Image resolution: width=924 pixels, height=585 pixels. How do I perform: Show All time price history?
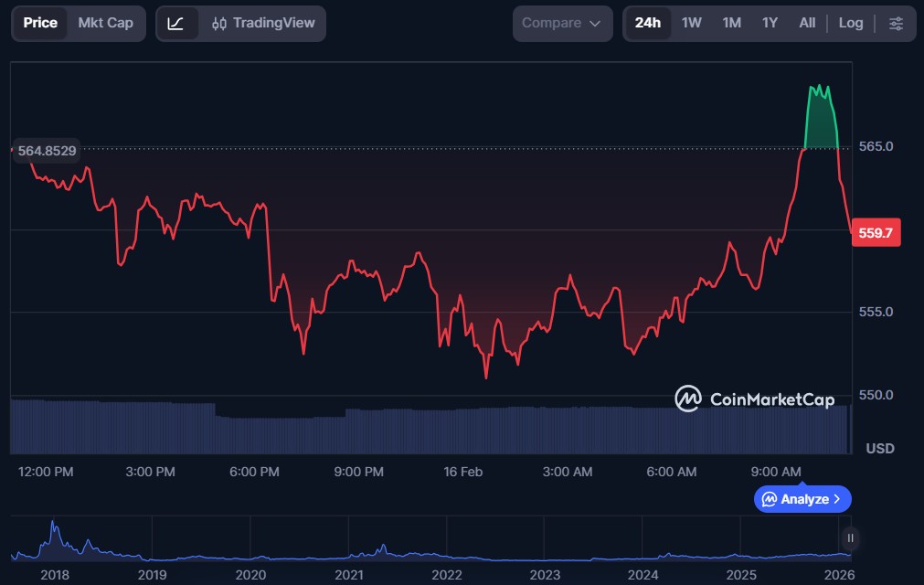pos(807,24)
